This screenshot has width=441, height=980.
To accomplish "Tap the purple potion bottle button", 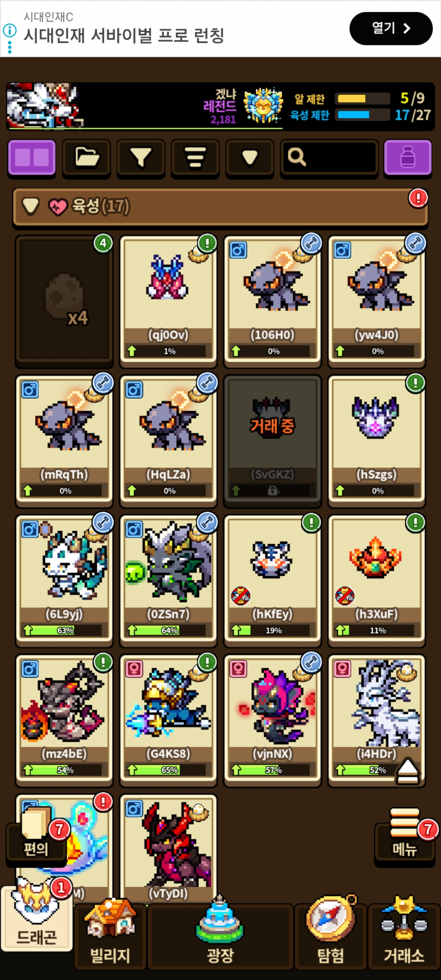I will click(x=408, y=158).
